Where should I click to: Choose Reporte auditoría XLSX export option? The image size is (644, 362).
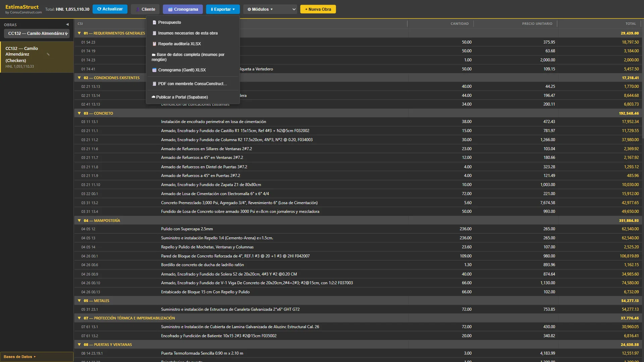click(x=193, y=44)
